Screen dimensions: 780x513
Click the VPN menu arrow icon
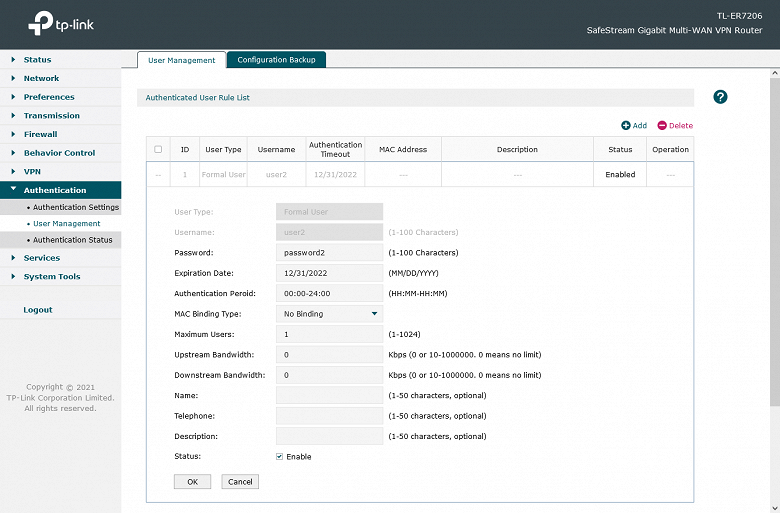coord(13,171)
